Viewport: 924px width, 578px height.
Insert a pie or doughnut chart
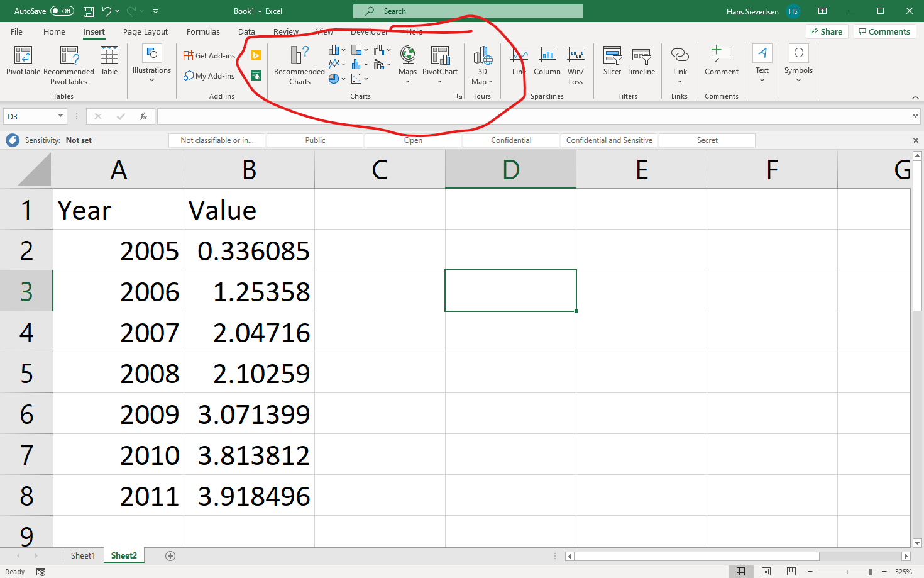pos(337,79)
